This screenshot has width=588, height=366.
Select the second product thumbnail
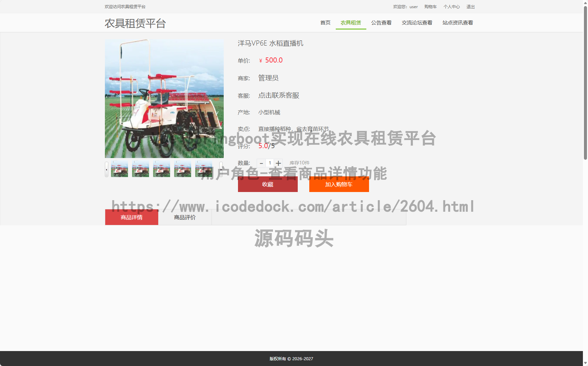click(x=140, y=169)
